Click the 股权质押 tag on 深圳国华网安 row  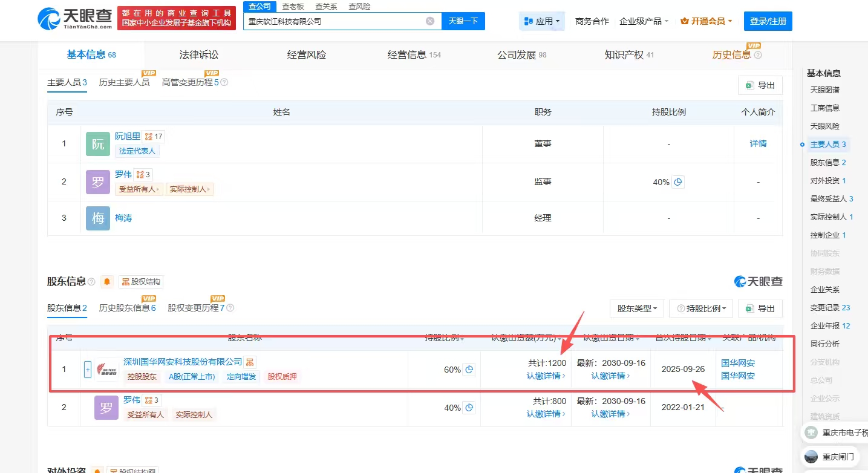[x=282, y=376]
